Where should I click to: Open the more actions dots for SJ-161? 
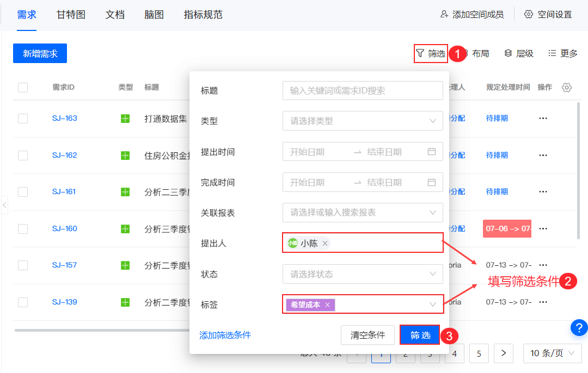[x=543, y=191]
